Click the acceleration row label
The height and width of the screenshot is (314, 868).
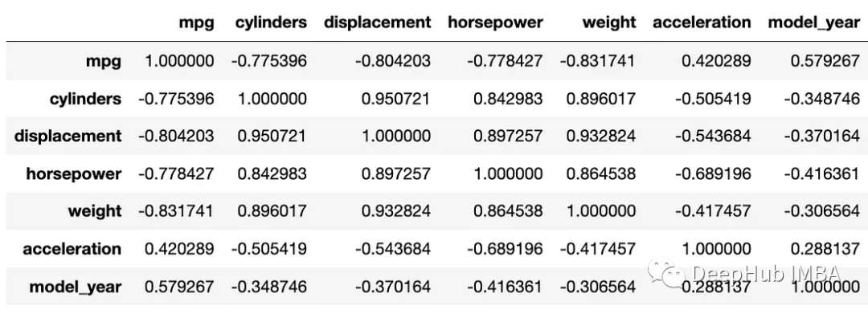(72, 249)
